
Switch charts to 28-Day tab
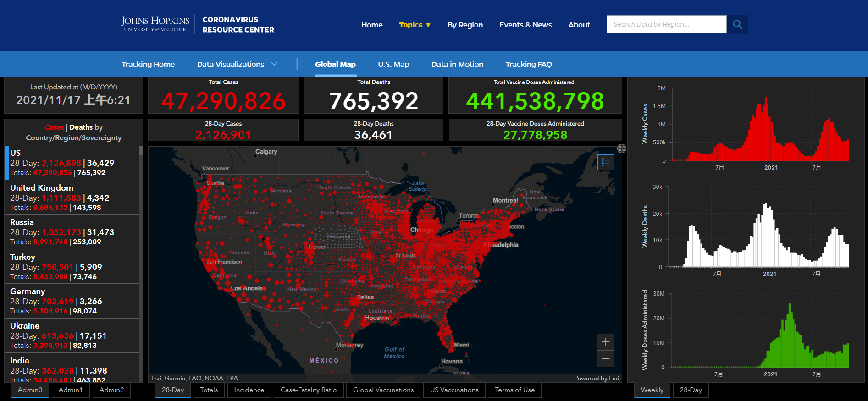(691, 390)
